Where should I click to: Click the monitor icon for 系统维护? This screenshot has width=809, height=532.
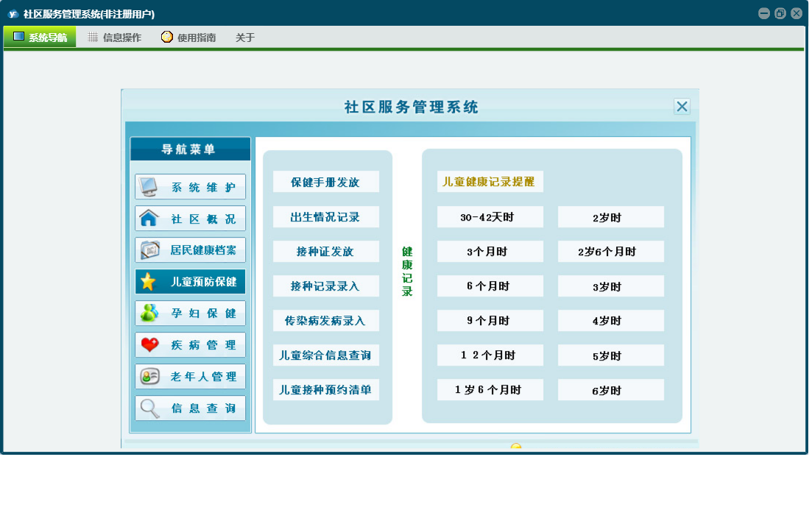tap(149, 187)
